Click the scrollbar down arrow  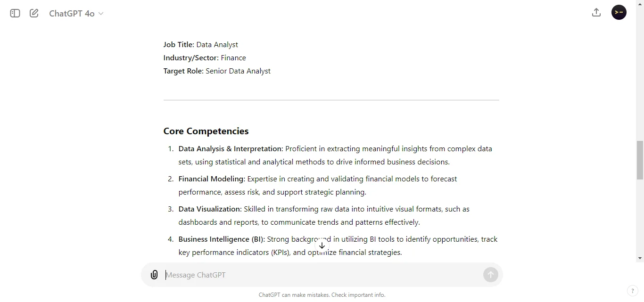coord(640,258)
